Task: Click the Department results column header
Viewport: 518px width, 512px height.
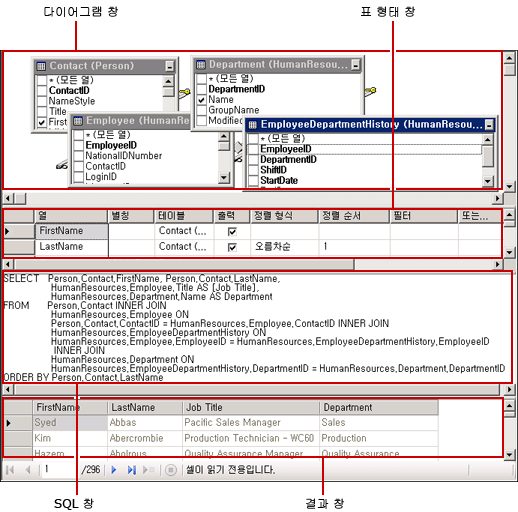Action: click(379, 407)
